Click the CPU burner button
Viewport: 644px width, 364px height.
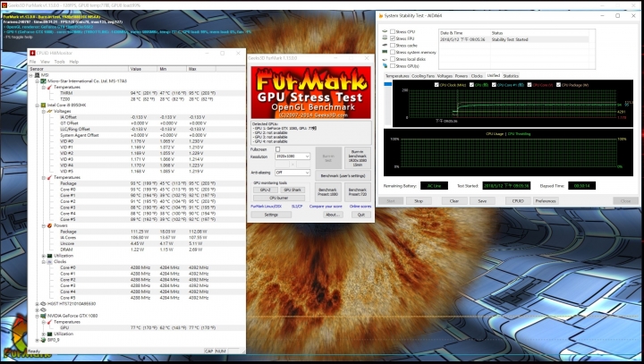(x=279, y=198)
